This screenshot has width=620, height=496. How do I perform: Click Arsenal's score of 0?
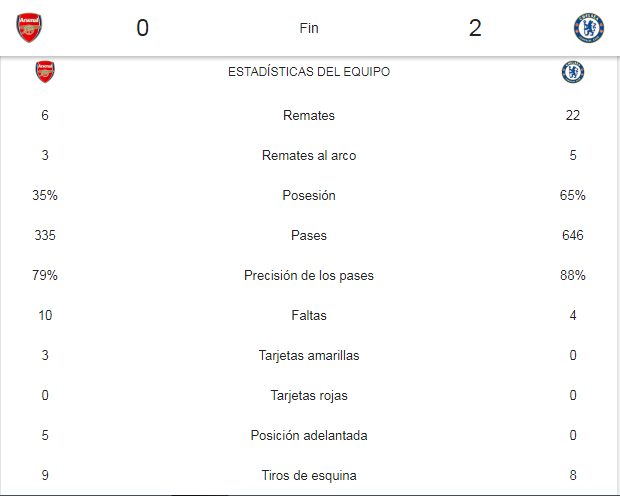142,28
